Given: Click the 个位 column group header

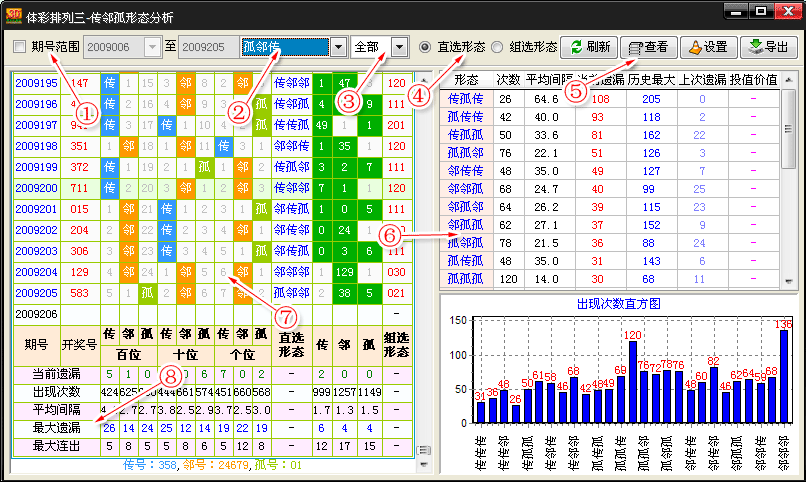Looking at the screenshot, I should (x=242, y=355).
